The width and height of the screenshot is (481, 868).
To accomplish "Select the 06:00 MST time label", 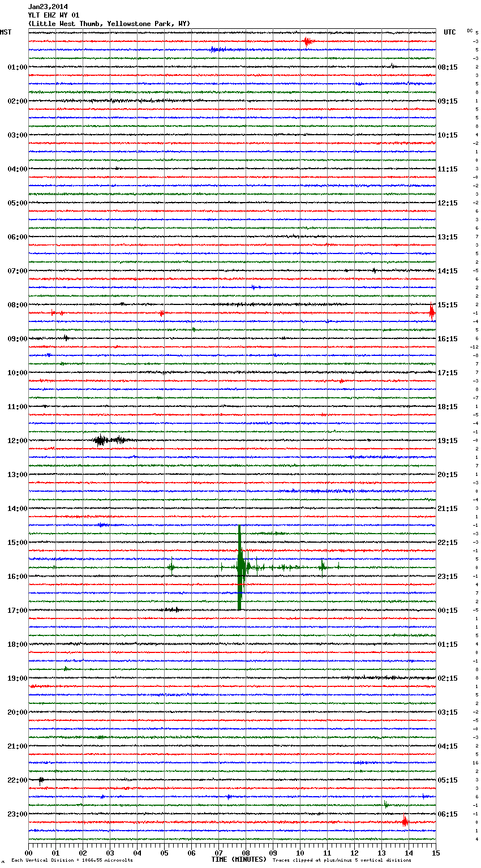I will click(18, 237).
